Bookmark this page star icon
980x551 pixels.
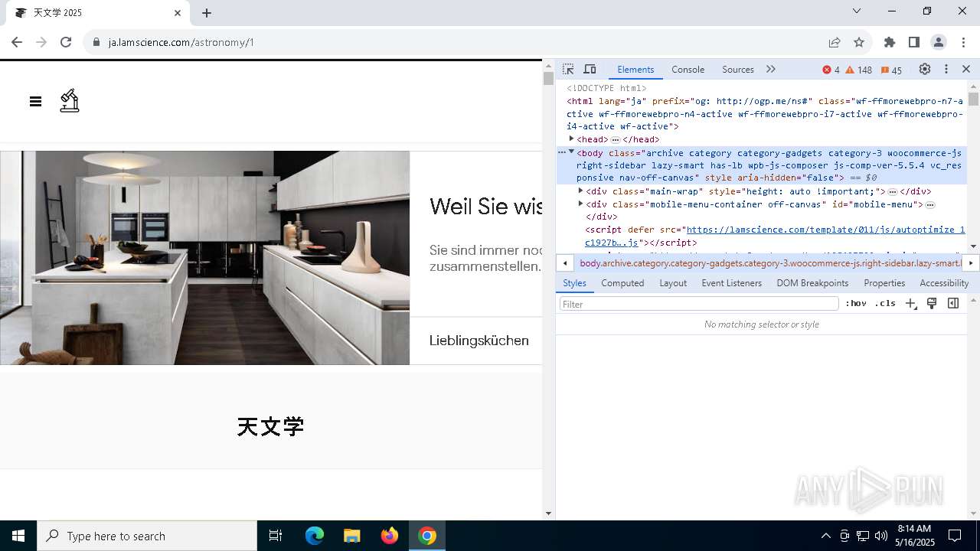coord(859,42)
